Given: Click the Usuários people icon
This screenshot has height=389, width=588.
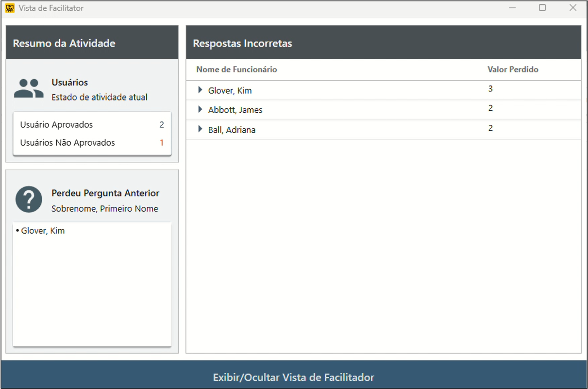Looking at the screenshot, I should point(29,89).
